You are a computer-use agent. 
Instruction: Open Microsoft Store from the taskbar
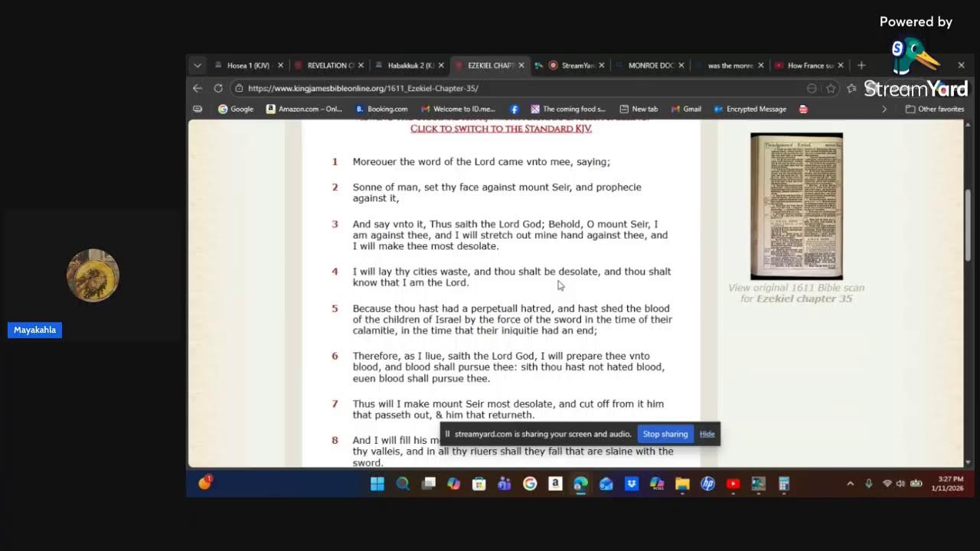click(479, 484)
